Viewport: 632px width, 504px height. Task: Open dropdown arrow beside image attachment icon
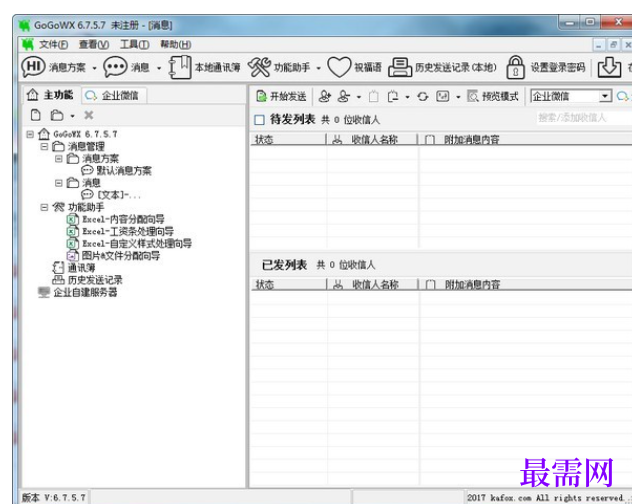coord(458,97)
